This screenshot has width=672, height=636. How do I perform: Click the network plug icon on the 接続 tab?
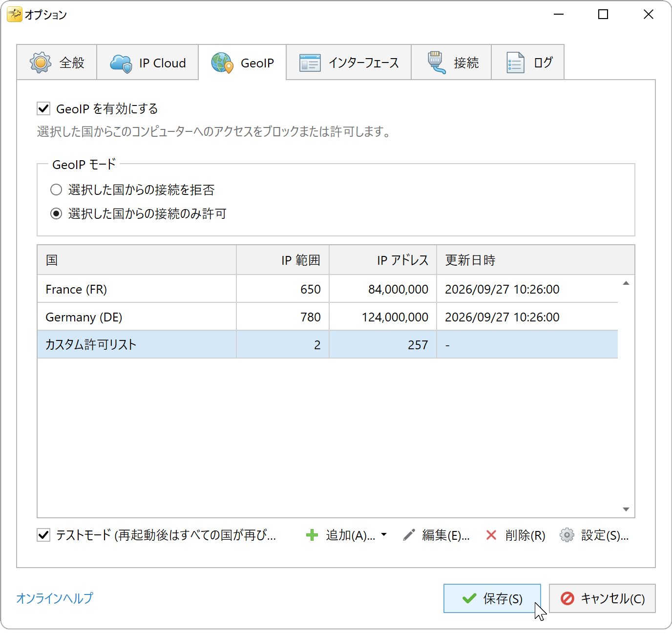click(x=436, y=63)
